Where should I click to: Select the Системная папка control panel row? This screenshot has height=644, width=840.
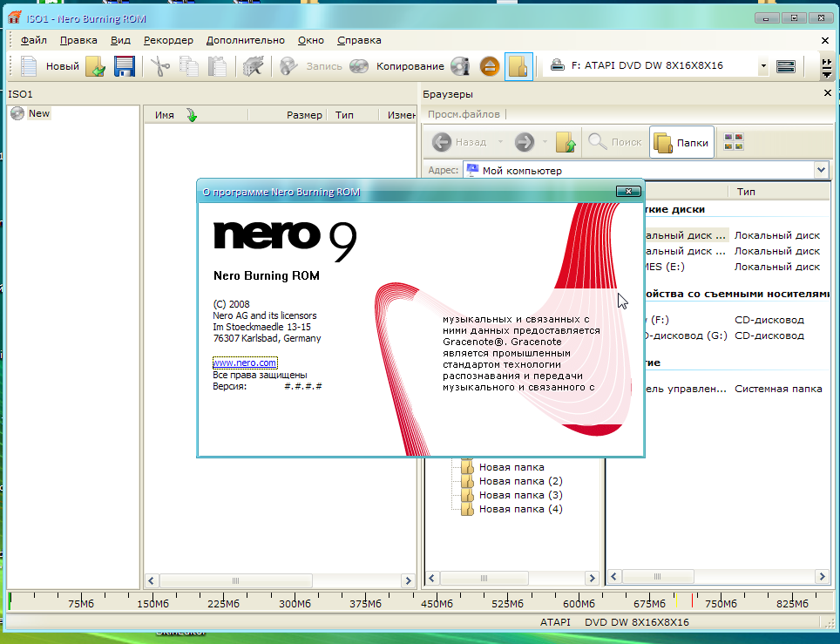(x=737, y=389)
